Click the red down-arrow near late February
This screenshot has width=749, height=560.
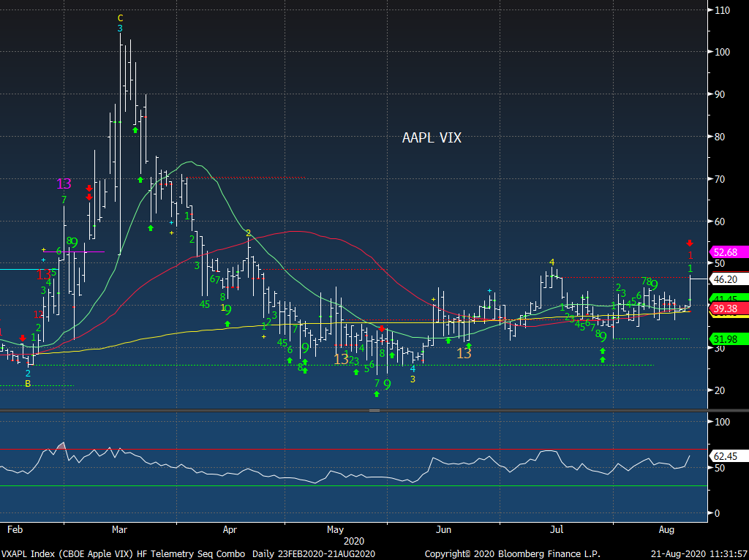[89, 189]
